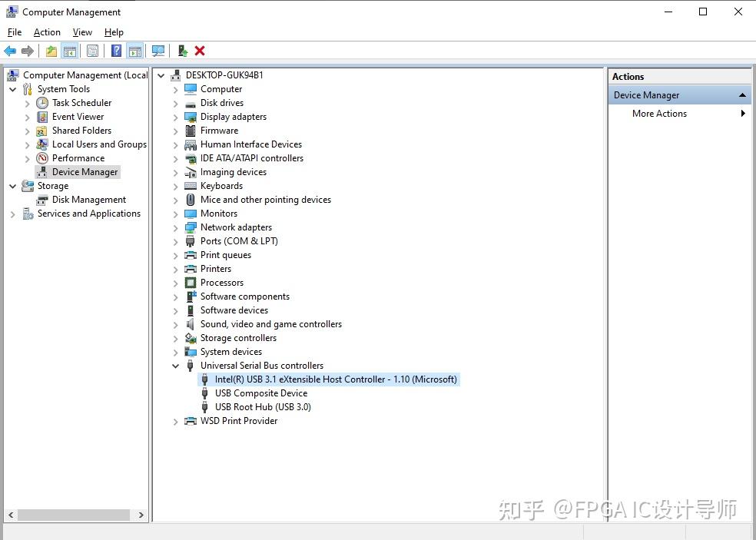Click the Back navigation arrow in the toolbar

coord(11,51)
